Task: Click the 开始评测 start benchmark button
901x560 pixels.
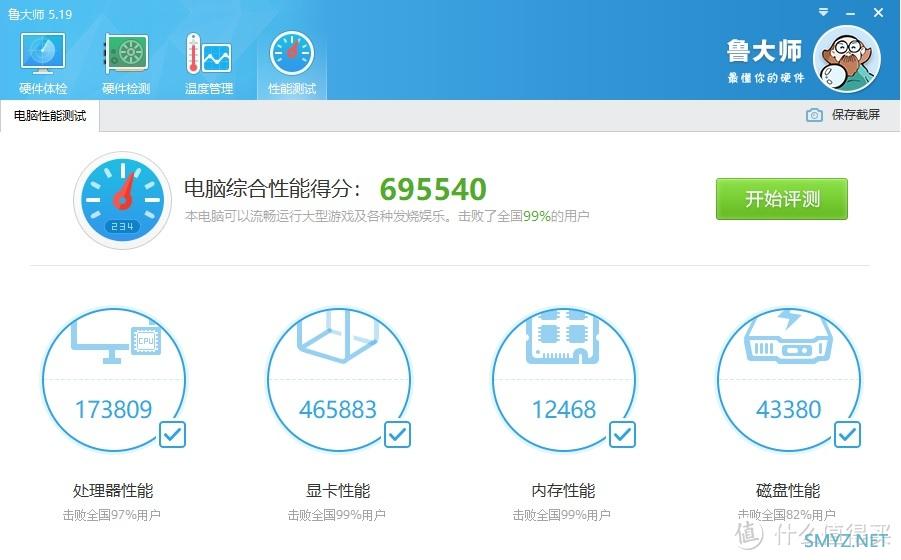Action: [781, 199]
